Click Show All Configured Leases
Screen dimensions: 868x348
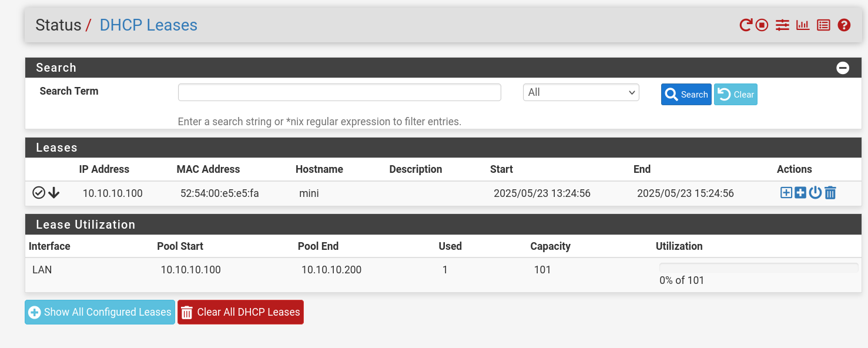(100, 312)
